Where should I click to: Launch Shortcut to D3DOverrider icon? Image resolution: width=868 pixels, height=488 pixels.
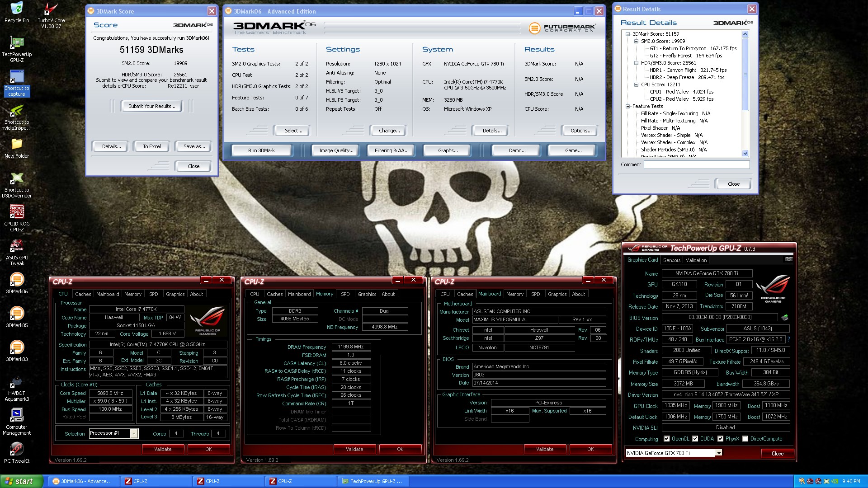pos(17,185)
